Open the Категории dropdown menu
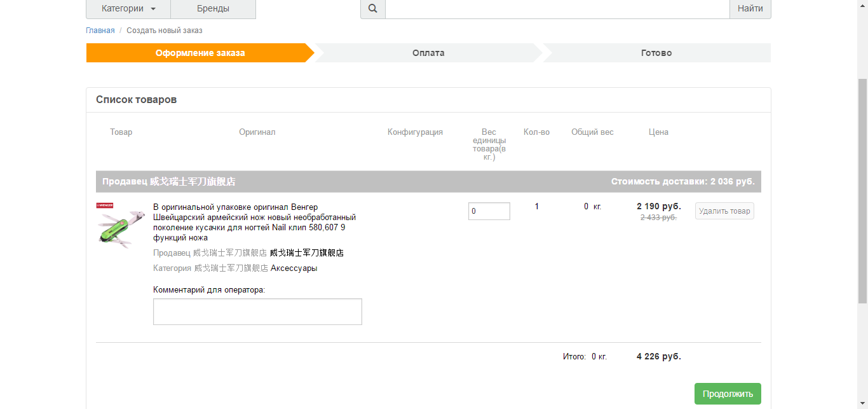This screenshot has width=868, height=409. (x=128, y=9)
